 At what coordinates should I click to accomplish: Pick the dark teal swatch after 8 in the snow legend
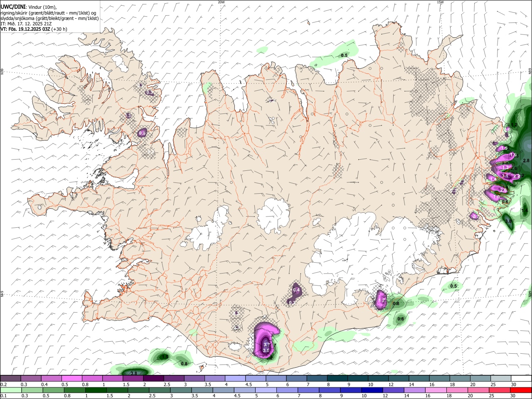[x=337, y=379]
